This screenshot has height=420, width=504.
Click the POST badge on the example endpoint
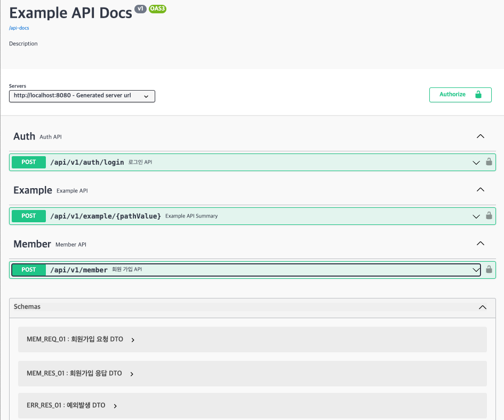pyautogui.click(x=29, y=216)
